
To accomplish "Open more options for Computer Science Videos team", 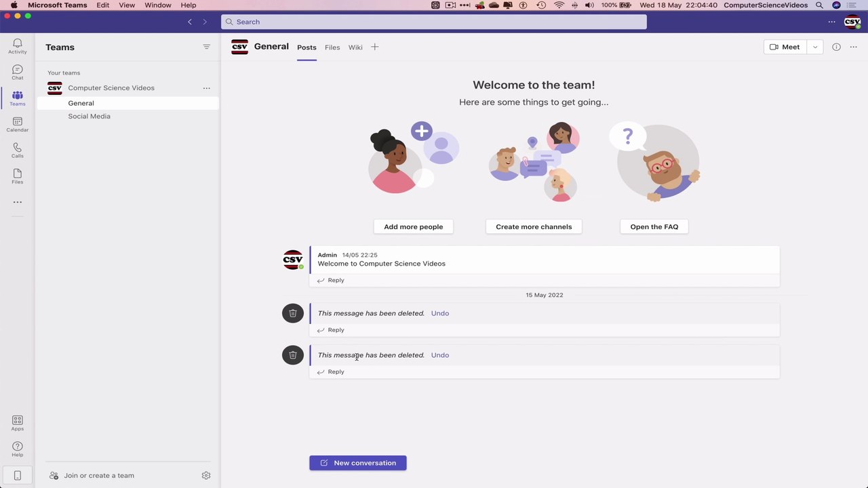I will (207, 88).
